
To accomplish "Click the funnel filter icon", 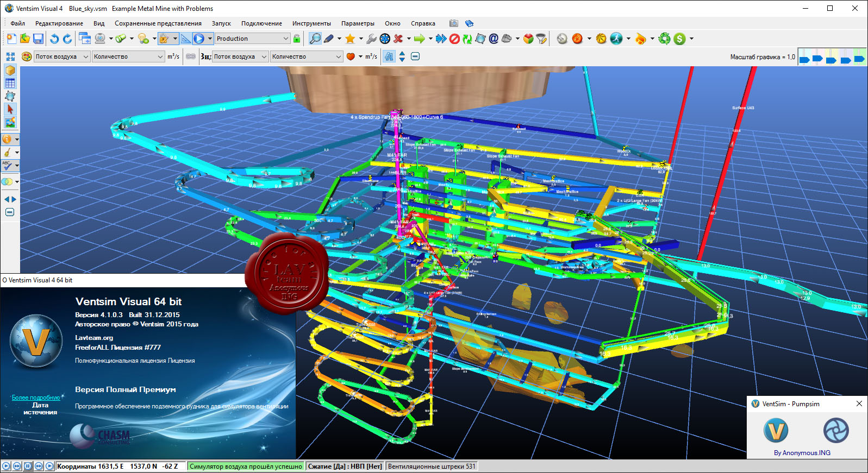I will click(x=541, y=39).
